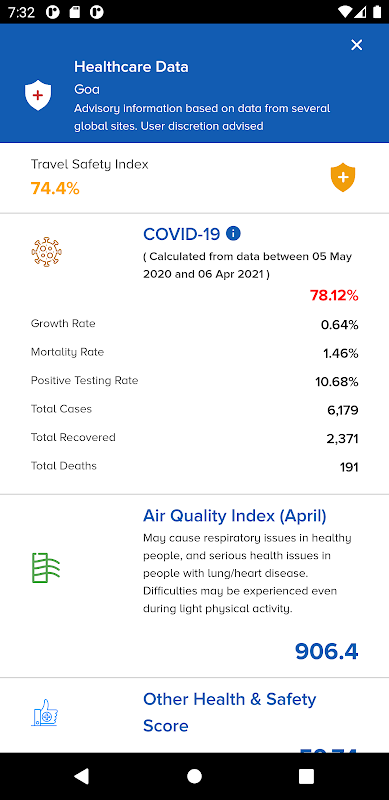Image resolution: width=389 pixels, height=800 pixels.
Task: Tap the orange coronavirus icon
Action: (x=46, y=253)
